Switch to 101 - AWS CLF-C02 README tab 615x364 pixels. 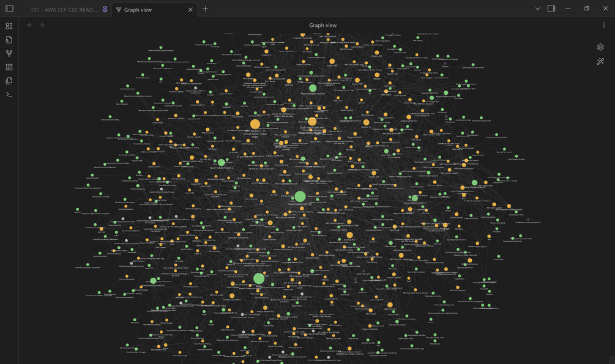point(64,10)
